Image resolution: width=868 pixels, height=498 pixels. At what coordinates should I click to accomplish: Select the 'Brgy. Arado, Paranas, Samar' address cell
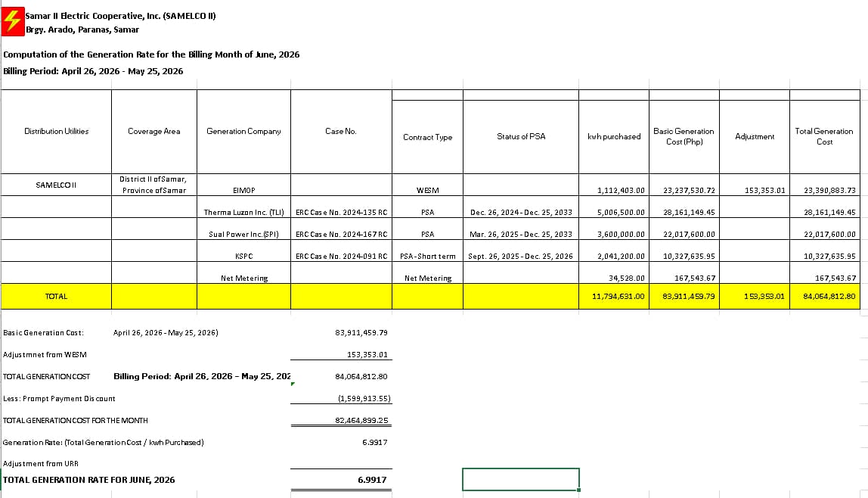[82, 30]
